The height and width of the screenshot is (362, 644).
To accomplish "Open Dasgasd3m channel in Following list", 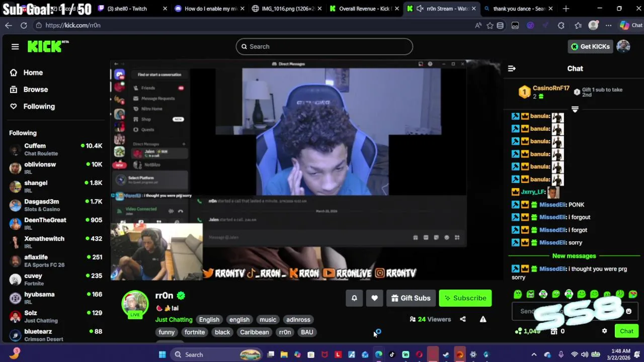I will (x=56, y=205).
